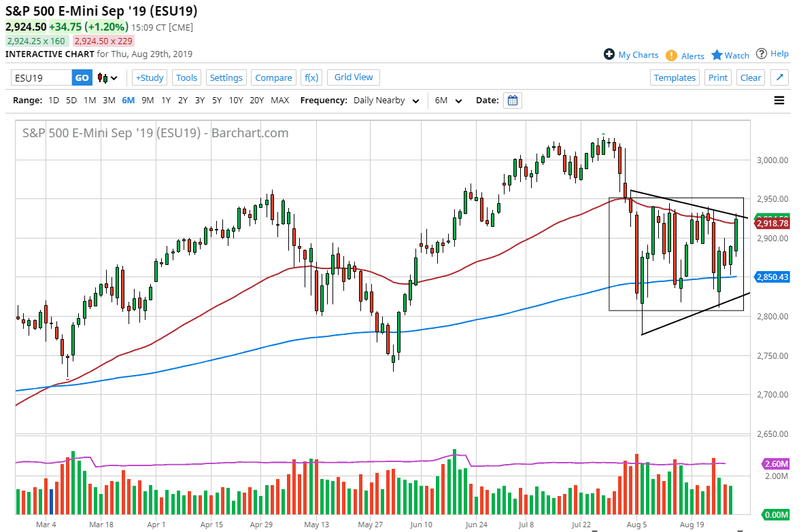Click the My Charts plus icon
The height and width of the screenshot is (532, 801).
click(x=609, y=54)
